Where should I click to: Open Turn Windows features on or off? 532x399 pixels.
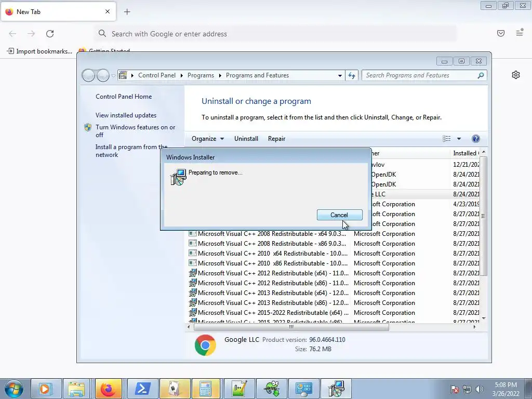(x=135, y=131)
